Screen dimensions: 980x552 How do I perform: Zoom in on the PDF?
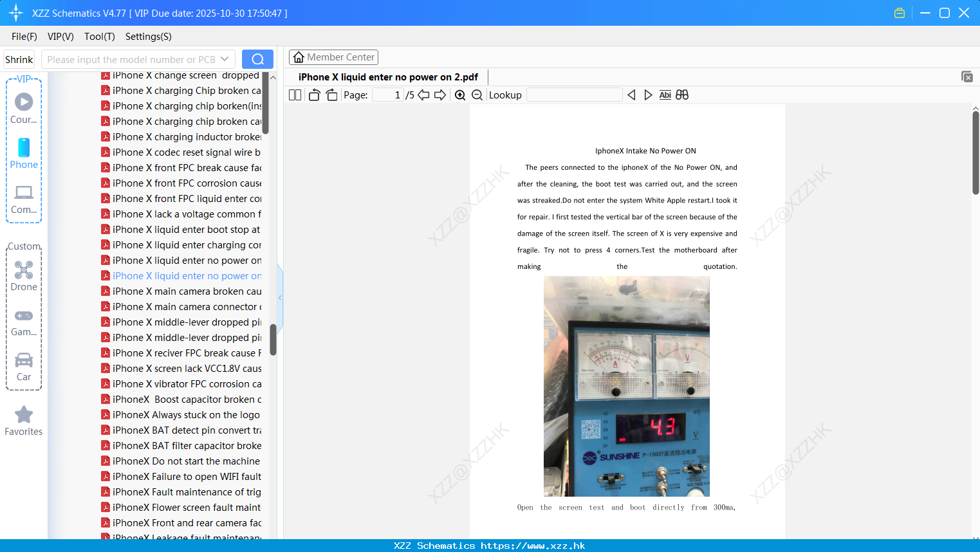(460, 95)
